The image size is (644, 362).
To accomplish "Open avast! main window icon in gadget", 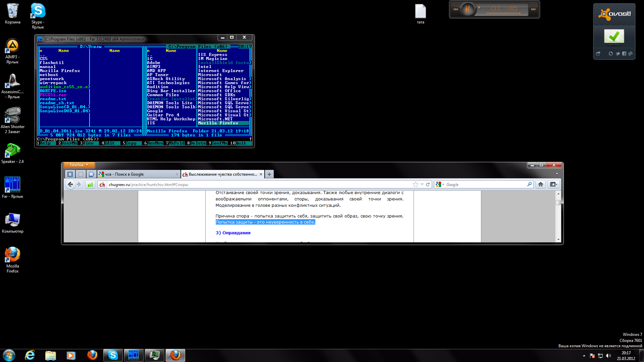I will [x=598, y=54].
